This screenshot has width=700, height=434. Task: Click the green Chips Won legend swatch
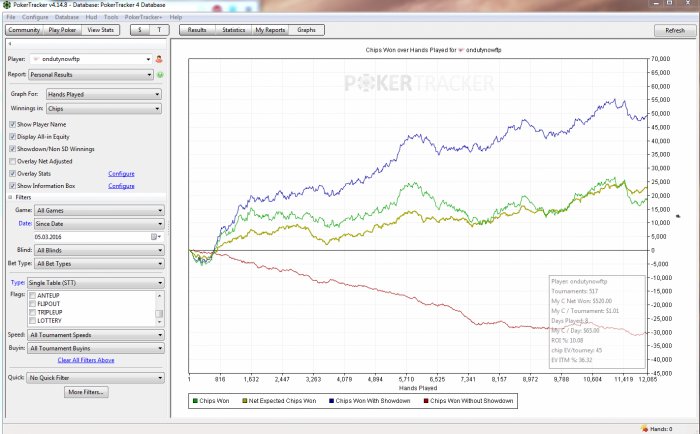(x=195, y=401)
